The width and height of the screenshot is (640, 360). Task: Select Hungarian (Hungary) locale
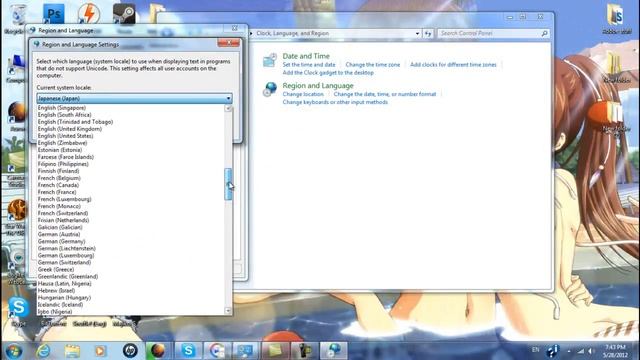click(x=64, y=298)
